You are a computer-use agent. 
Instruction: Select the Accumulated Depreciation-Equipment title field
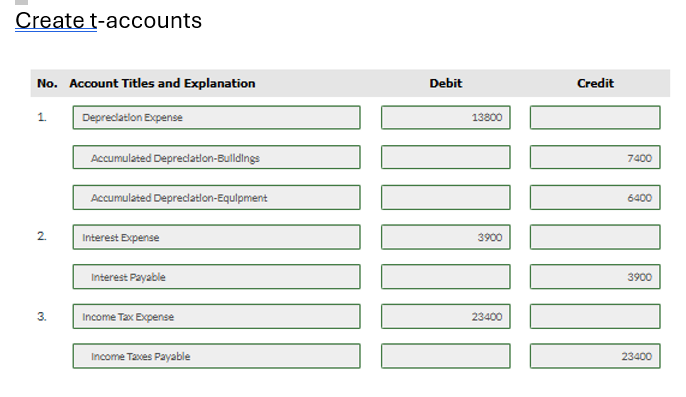click(x=217, y=197)
